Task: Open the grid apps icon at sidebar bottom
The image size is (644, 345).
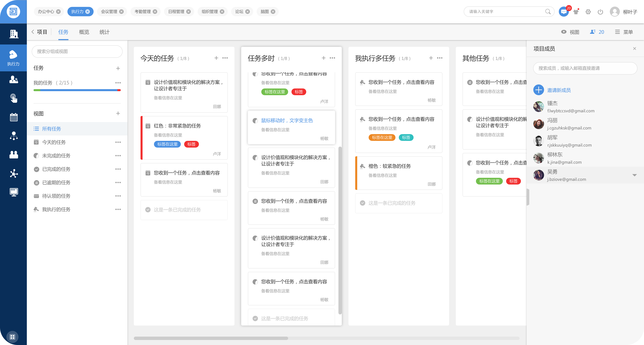Action: (13, 337)
